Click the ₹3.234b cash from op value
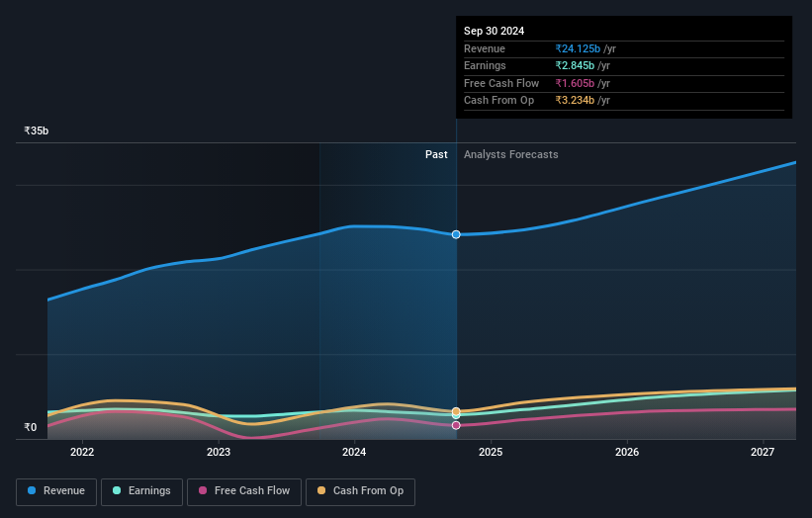The width and height of the screenshot is (812, 518). [x=575, y=101]
